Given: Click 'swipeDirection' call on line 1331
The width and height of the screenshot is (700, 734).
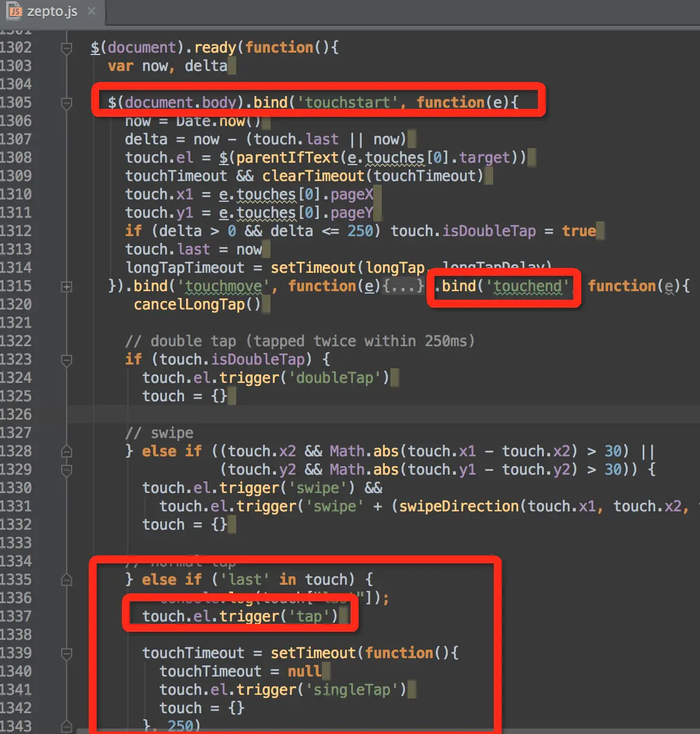Looking at the screenshot, I should 459,506.
